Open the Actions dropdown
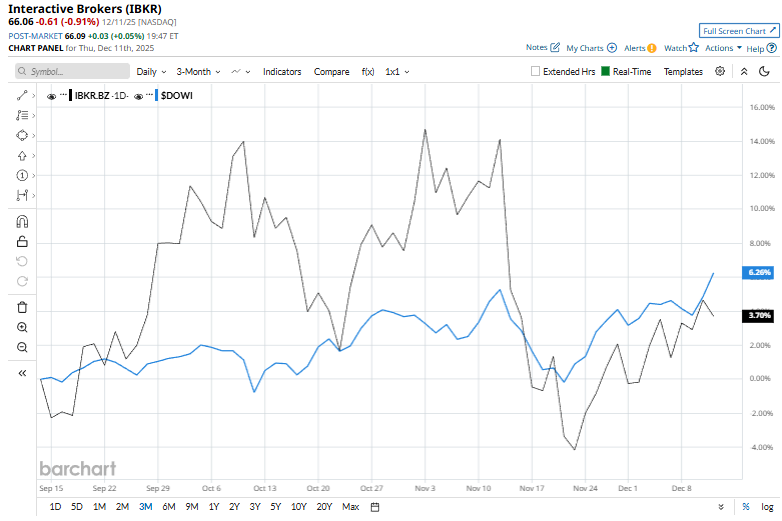 [x=723, y=48]
